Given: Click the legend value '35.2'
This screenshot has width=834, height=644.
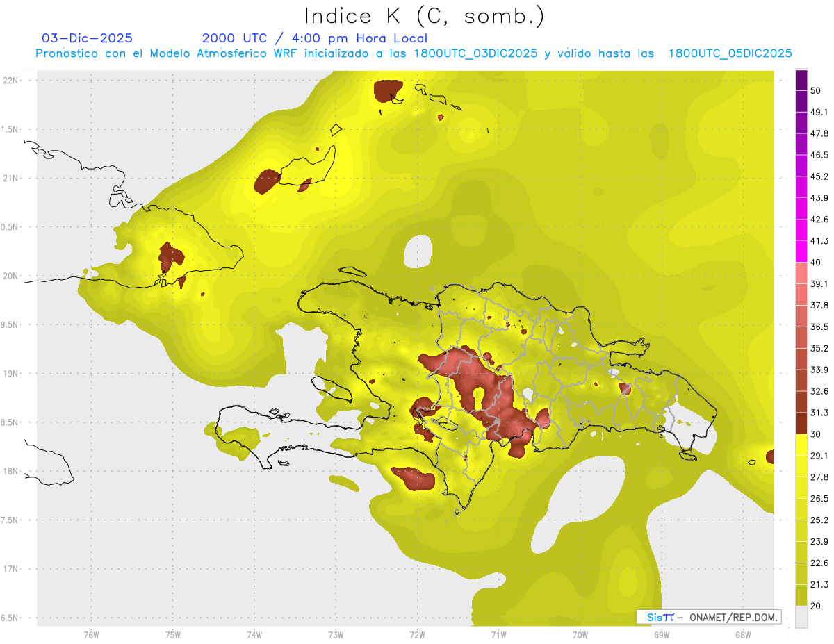Looking at the screenshot, I should click(x=819, y=348).
